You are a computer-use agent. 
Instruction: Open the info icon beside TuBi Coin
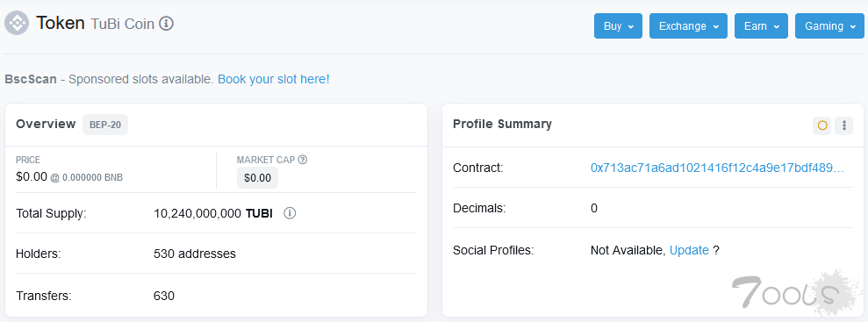(x=167, y=24)
